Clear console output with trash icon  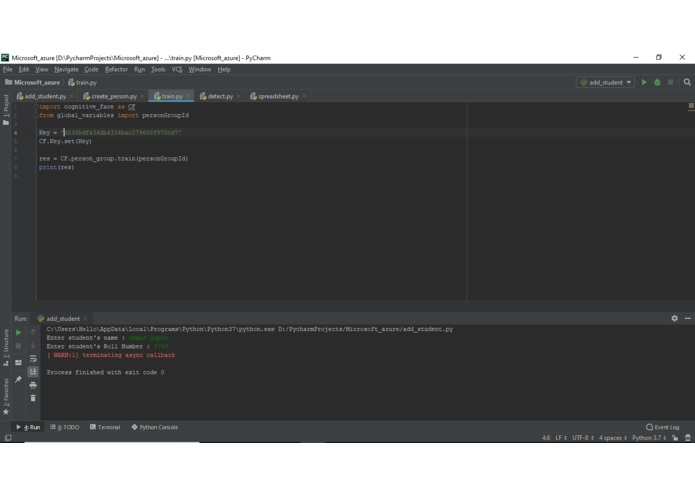pos(33,398)
